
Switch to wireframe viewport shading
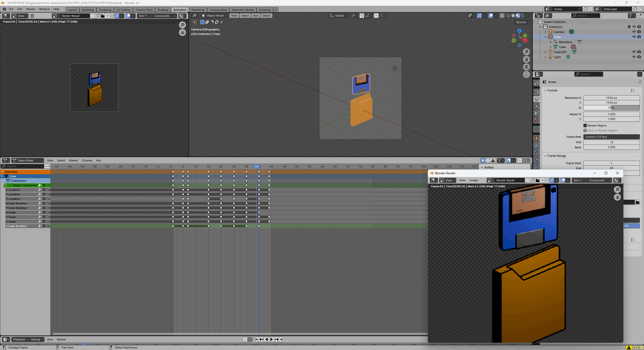[x=508, y=16]
